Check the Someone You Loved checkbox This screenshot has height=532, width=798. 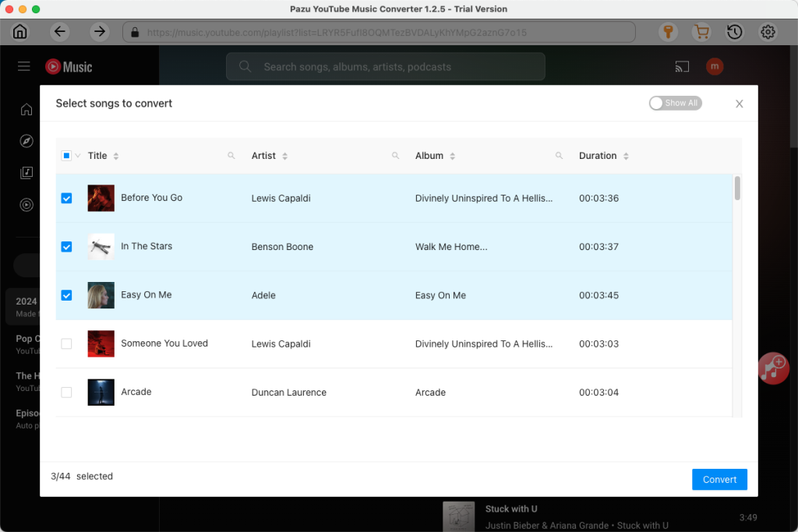coord(66,344)
